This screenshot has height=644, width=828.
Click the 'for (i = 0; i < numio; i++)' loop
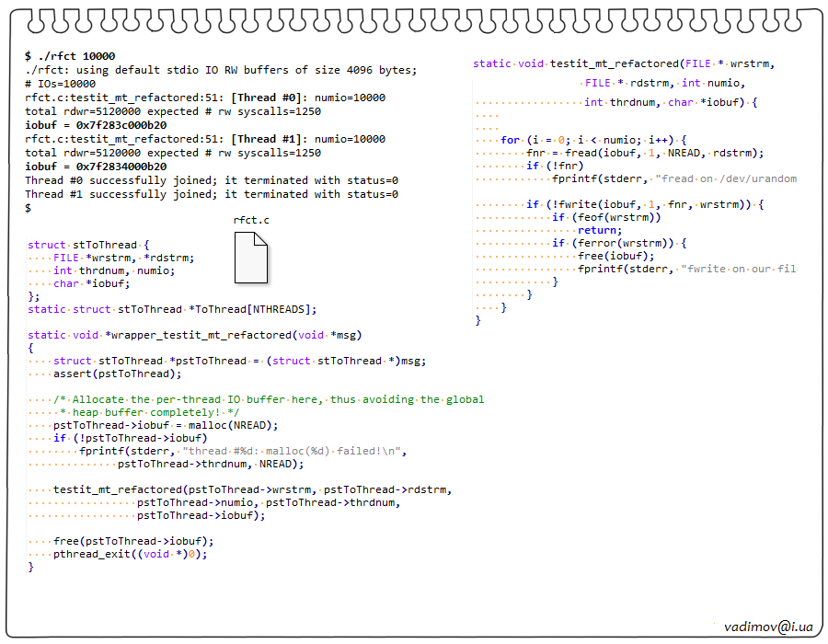pos(594,140)
